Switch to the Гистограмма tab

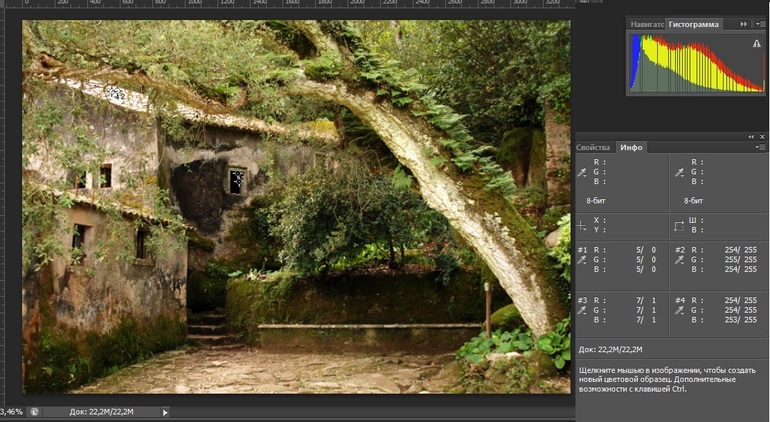693,23
